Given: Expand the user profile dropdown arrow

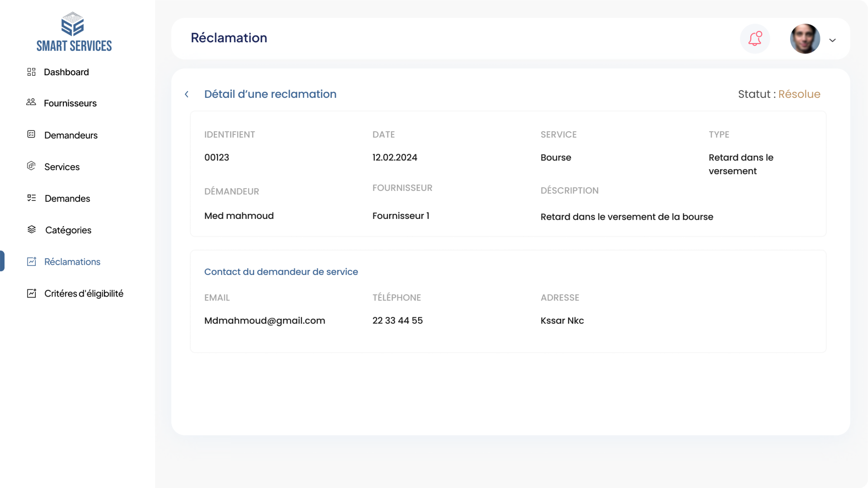Looking at the screenshot, I should [x=832, y=40].
